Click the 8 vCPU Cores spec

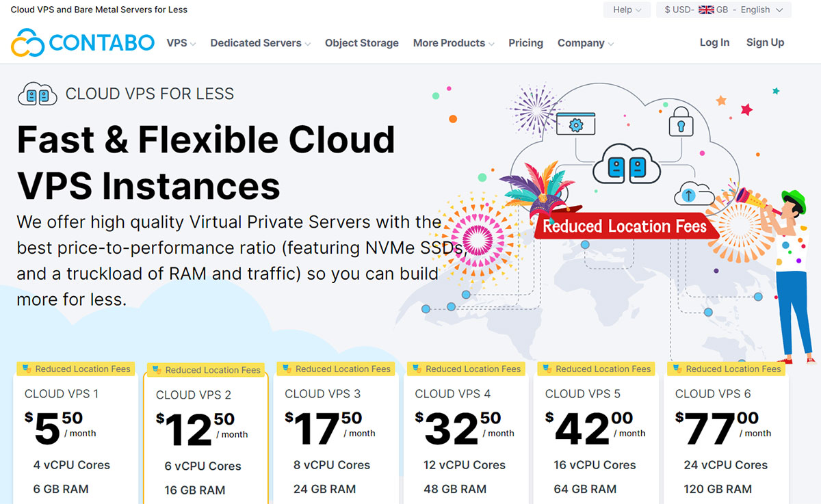point(332,464)
